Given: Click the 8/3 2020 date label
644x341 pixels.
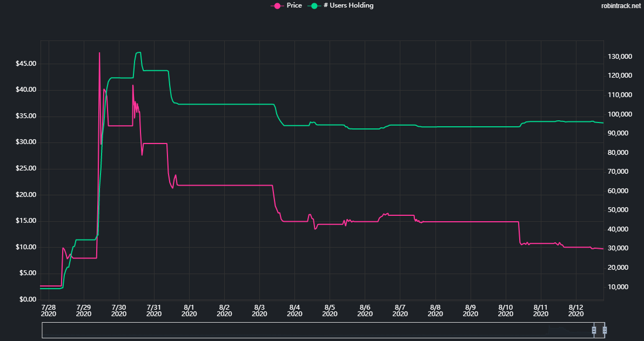Looking at the screenshot, I should [259, 311].
